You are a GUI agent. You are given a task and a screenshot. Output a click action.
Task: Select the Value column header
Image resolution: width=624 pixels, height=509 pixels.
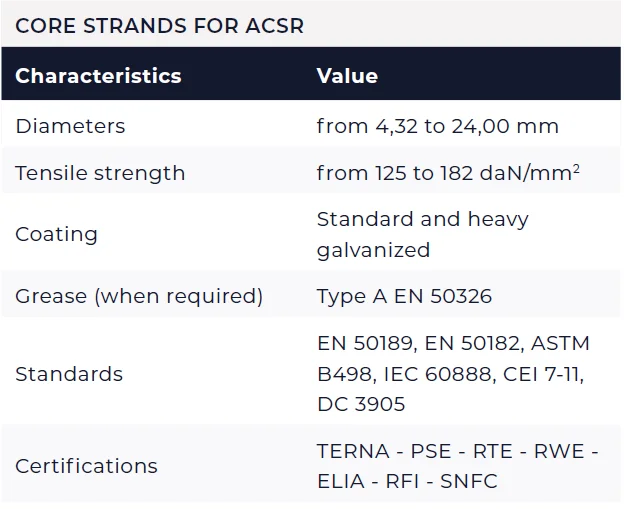click(347, 76)
